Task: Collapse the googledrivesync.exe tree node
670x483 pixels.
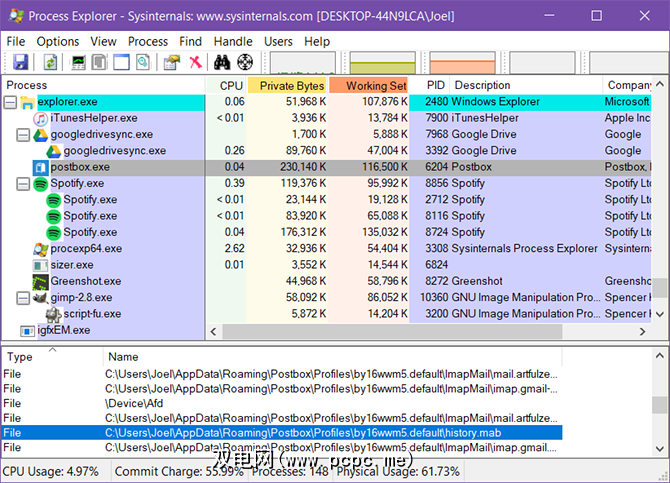Action: click(23, 135)
